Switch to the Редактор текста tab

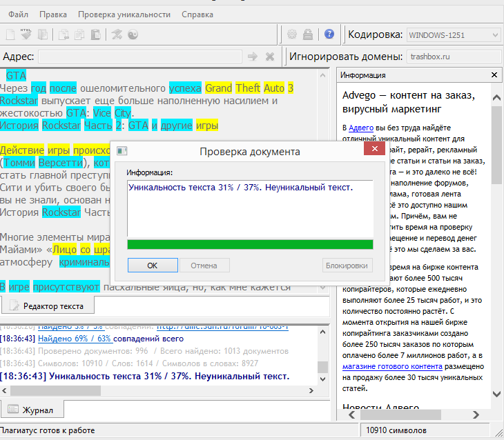pyautogui.click(x=48, y=306)
